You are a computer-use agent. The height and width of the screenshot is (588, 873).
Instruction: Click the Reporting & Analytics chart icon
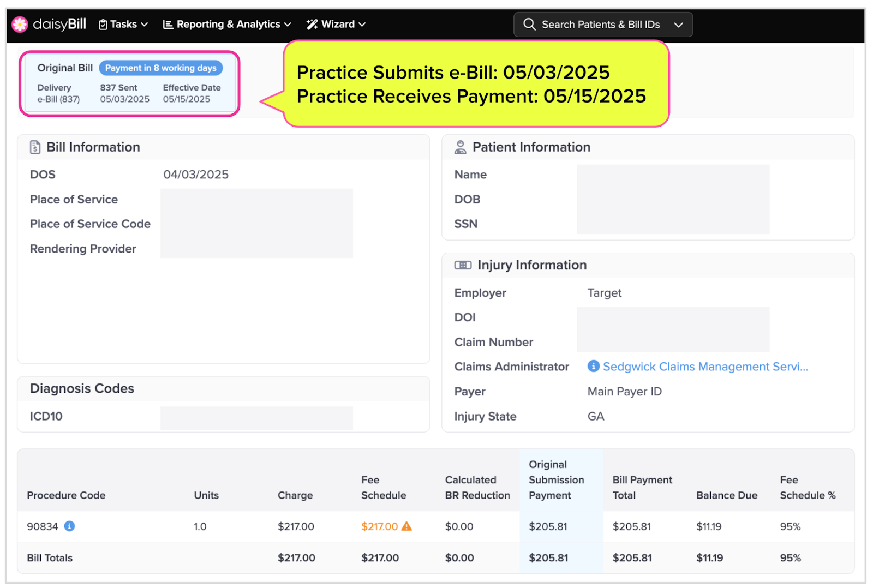click(x=168, y=25)
